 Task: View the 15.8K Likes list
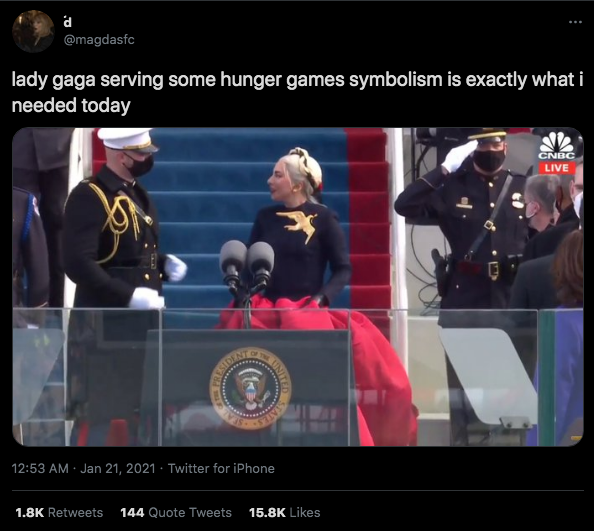[x=284, y=512]
